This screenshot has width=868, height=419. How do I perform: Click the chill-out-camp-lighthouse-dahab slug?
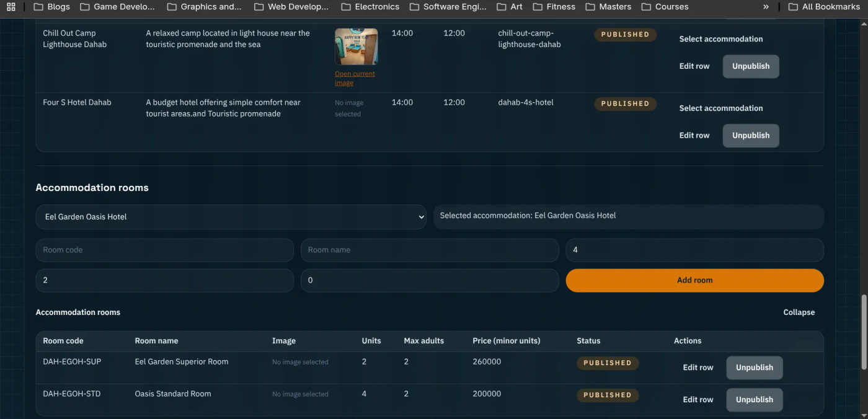click(529, 39)
